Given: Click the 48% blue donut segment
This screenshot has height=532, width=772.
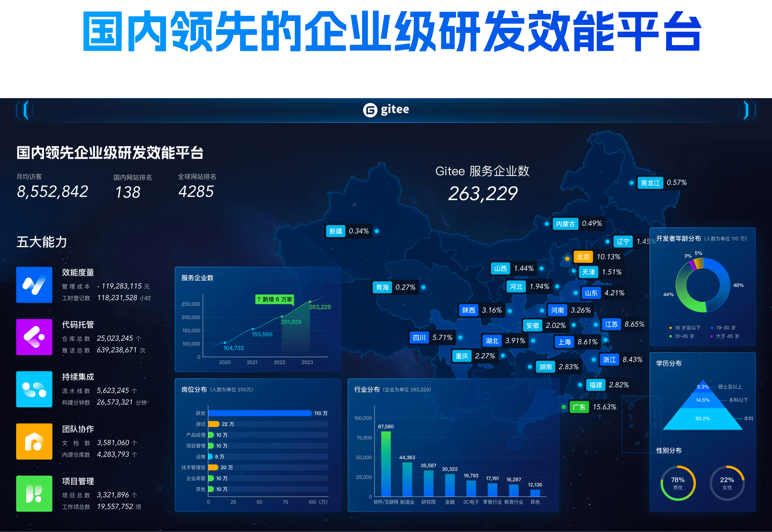Looking at the screenshot, I should (x=724, y=285).
